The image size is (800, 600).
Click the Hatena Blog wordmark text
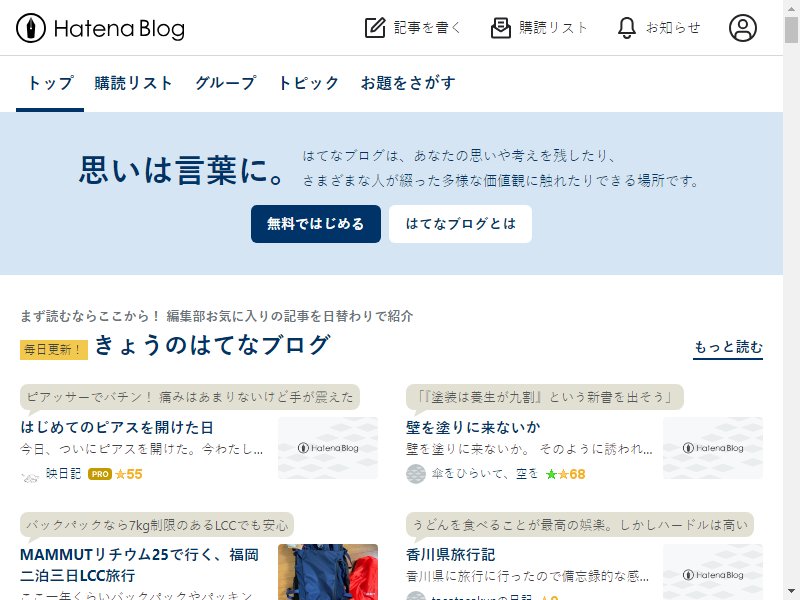(119, 29)
